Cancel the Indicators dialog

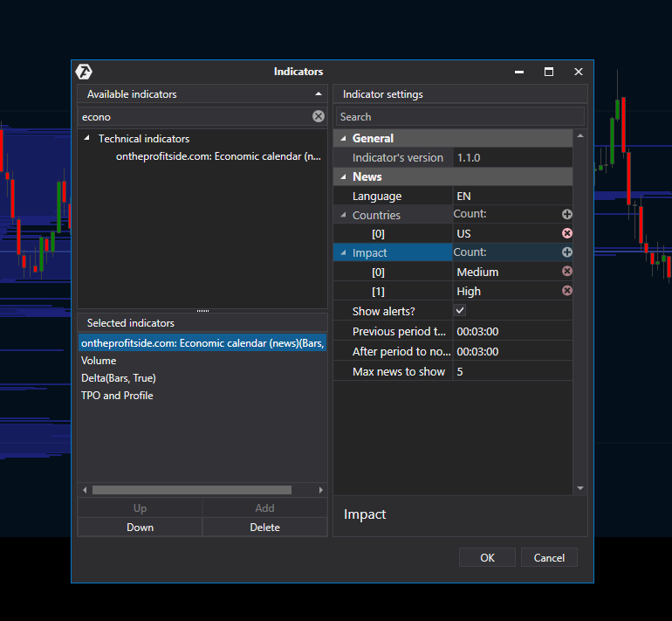point(549,557)
